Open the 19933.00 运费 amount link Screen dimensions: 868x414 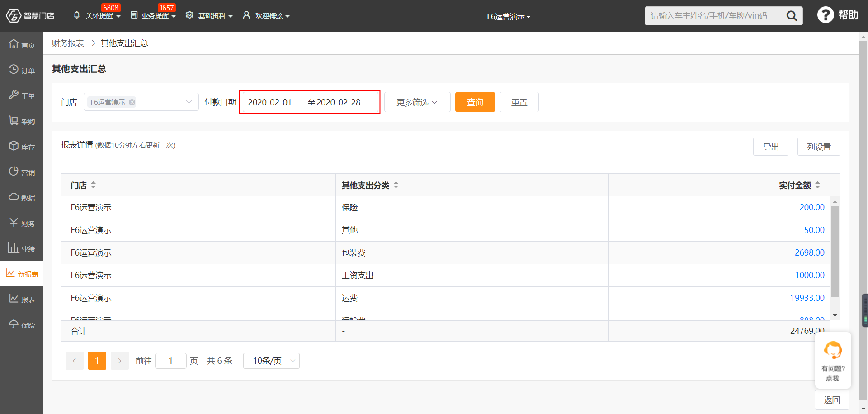(807, 298)
